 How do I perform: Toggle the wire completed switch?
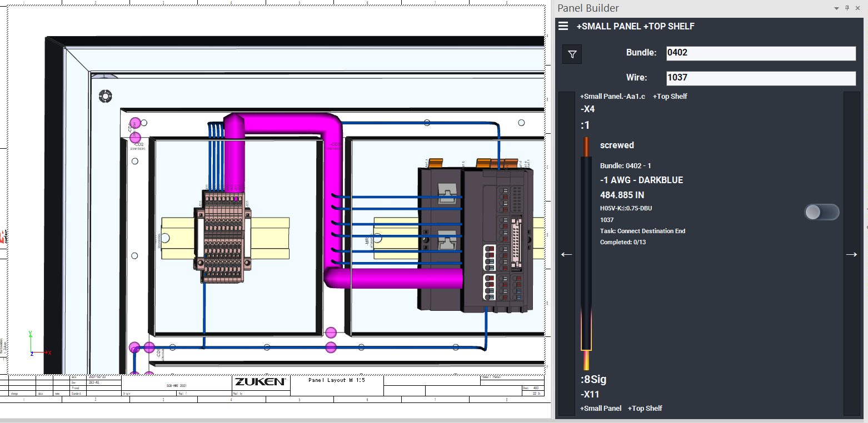(x=822, y=212)
